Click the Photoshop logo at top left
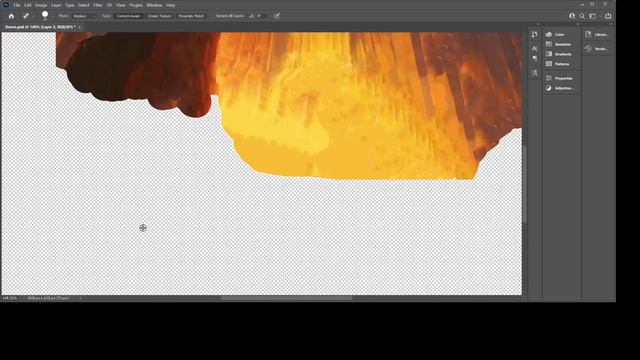This screenshot has height=360, width=640. [x=6, y=5]
